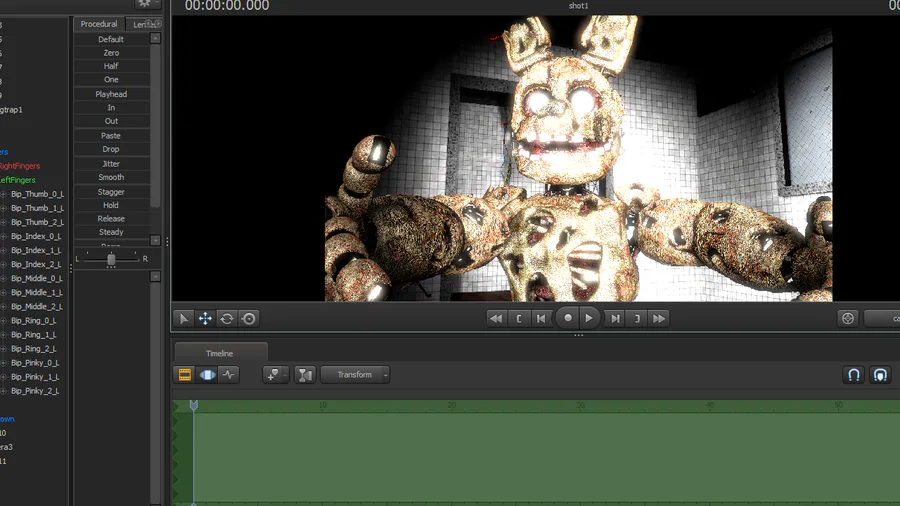Jump forward with fast-forward button
Screen dimensions: 900x506
659,318
